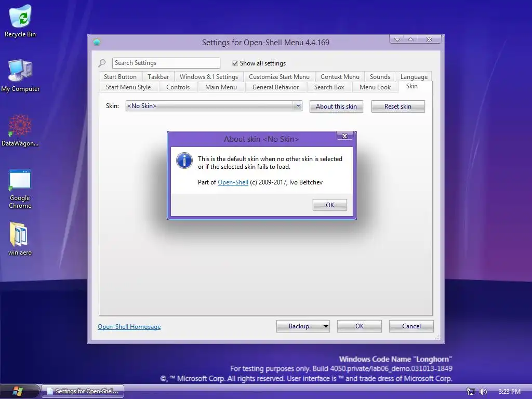Open the General Behavior tab
Viewport: 532px width, 399px height.
[275, 87]
